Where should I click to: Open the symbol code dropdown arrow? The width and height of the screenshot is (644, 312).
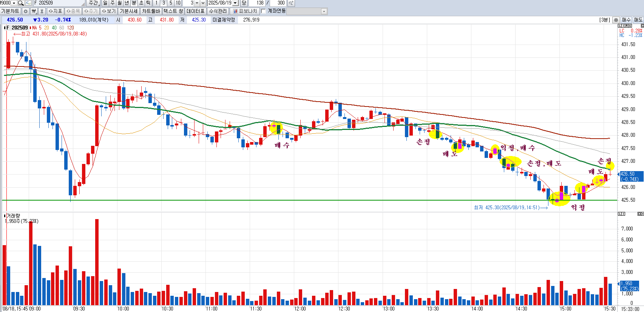14,3
